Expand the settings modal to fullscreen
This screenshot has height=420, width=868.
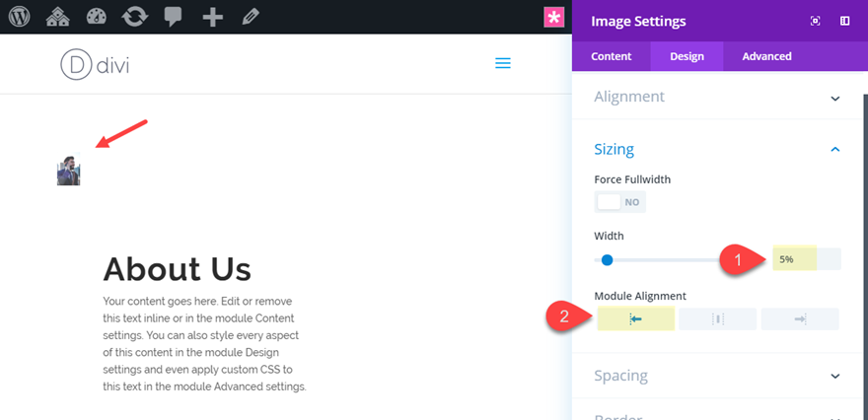pyautogui.click(x=816, y=21)
